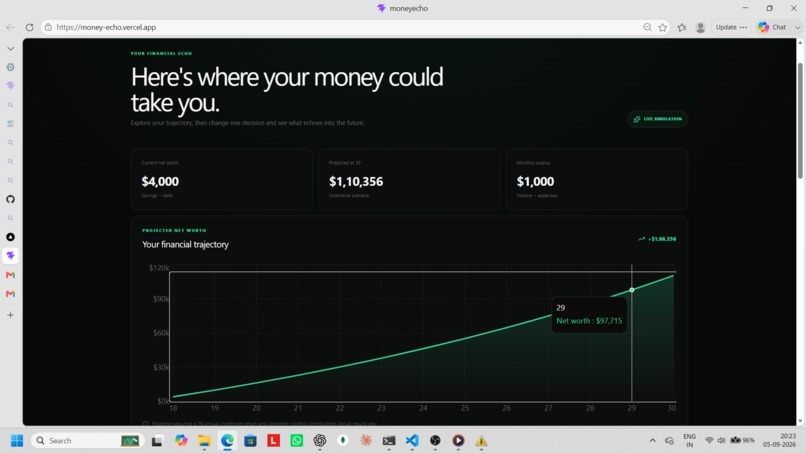Select the active moneyecho tab in sidebar
The width and height of the screenshot is (806, 453).
click(x=10, y=256)
